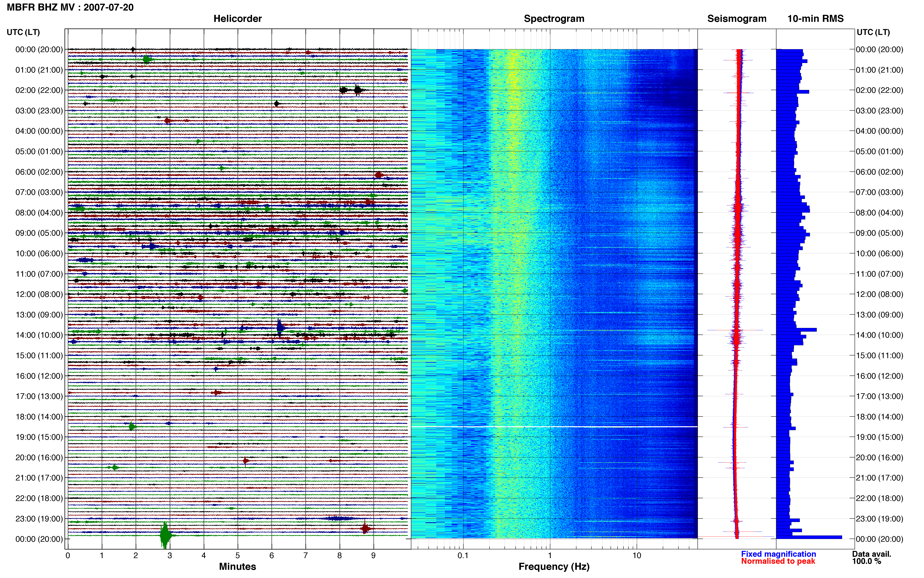Click right time label 21:00 (17:00)

(x=879, y=478)
